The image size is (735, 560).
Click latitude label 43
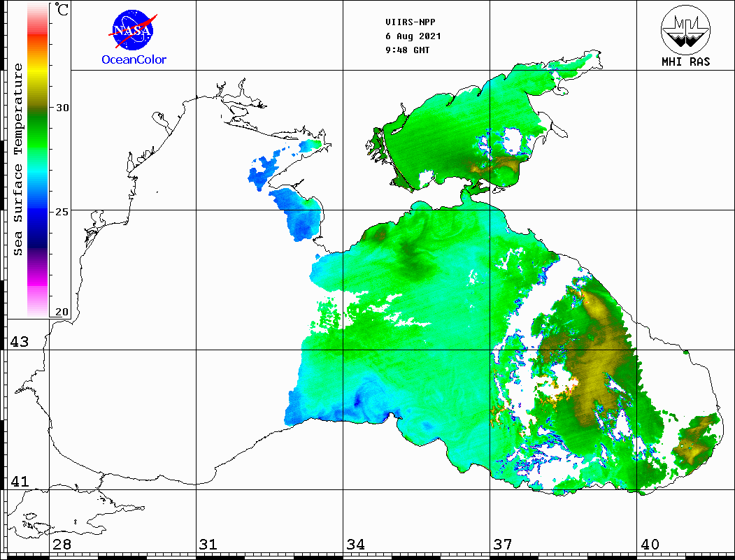click(x=19, y=342)
